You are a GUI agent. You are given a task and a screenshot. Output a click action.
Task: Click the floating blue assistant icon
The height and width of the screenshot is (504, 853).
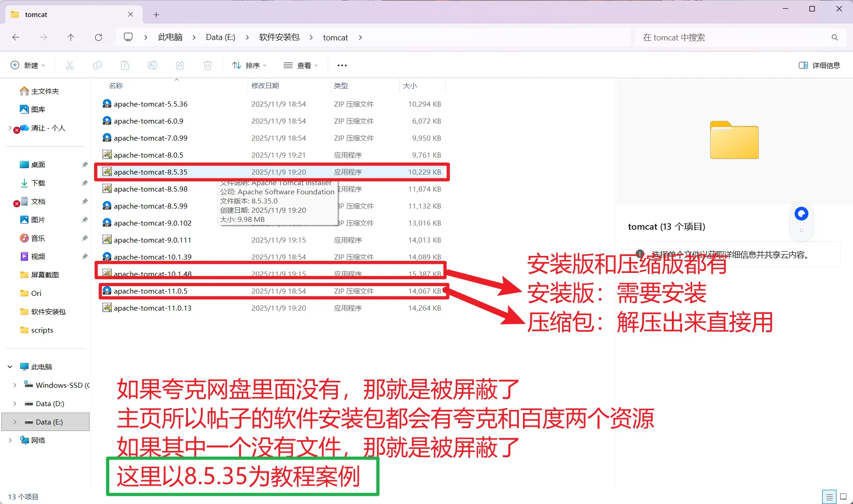click(x=802, y=214)
